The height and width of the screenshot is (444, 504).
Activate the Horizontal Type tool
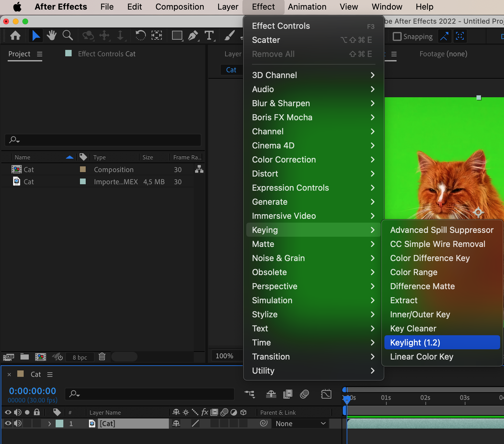(x=209, y=36)
